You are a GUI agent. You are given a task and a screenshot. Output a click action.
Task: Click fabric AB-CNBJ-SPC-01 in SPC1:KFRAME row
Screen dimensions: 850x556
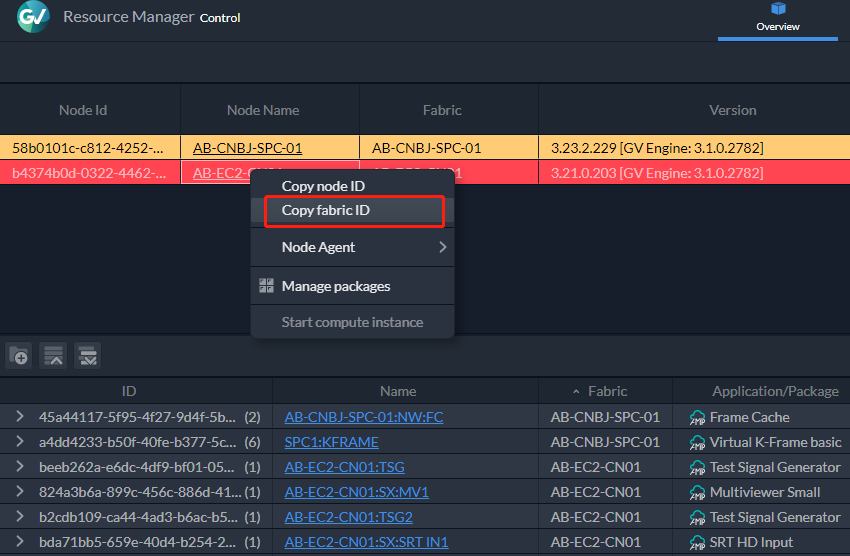click(x=605, y=442)
